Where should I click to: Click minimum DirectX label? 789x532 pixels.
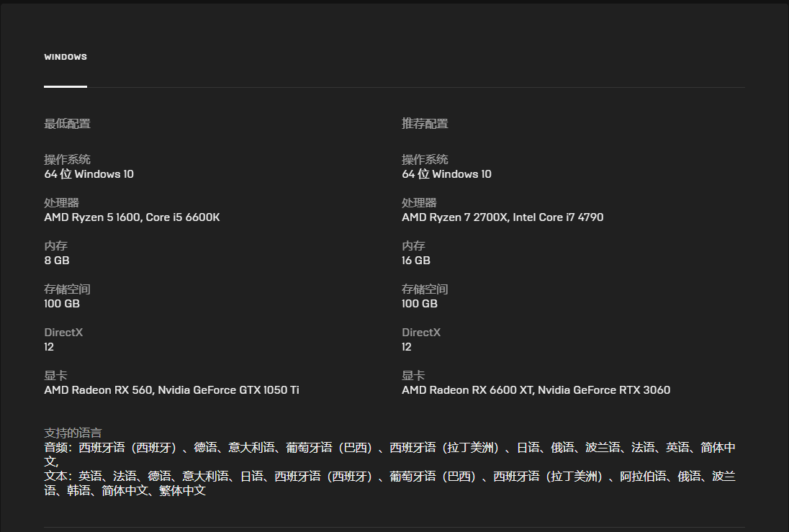coord(63,332)
